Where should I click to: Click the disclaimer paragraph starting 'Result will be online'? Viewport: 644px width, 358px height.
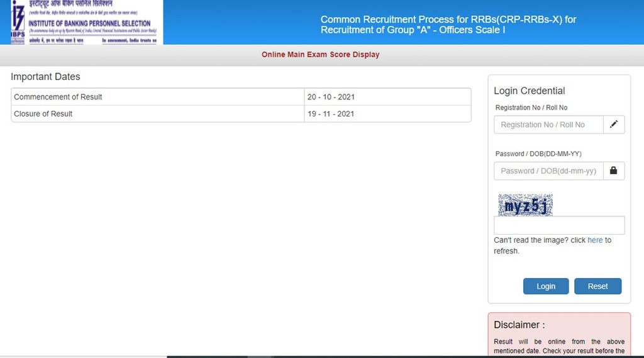pyautogui.click(x=559, y=346)
